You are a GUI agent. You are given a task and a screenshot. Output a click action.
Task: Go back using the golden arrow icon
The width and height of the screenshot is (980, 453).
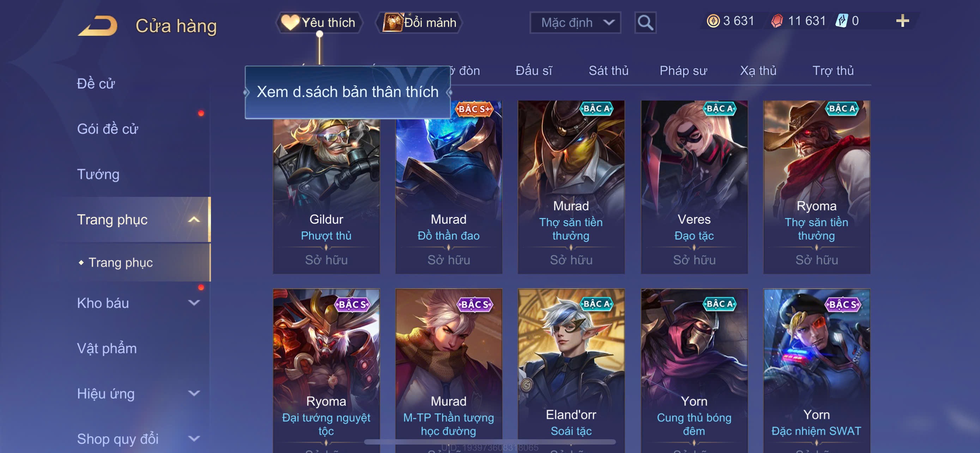(98, 25)
